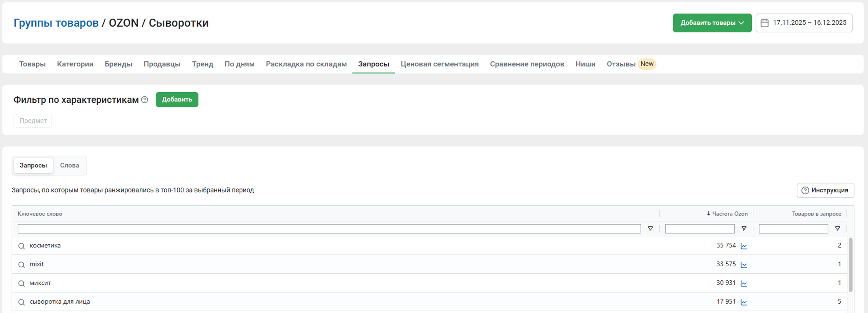868x313 pixels.
Task: Switch to Слова toggle view
Action: [x=69, y=165]
